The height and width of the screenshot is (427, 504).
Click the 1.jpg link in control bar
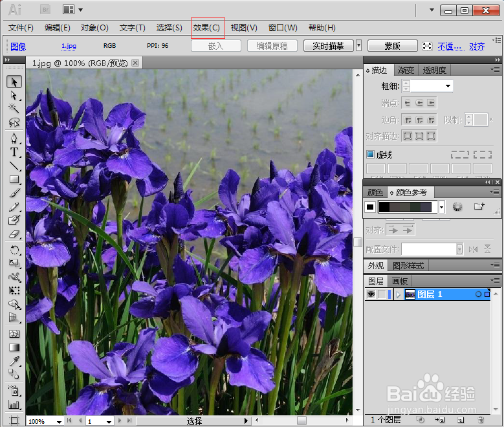(69, 46)
